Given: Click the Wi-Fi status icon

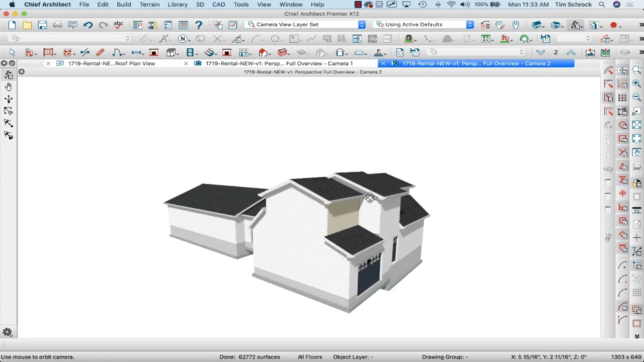Looking at the screenshot, I should (451, 5).
